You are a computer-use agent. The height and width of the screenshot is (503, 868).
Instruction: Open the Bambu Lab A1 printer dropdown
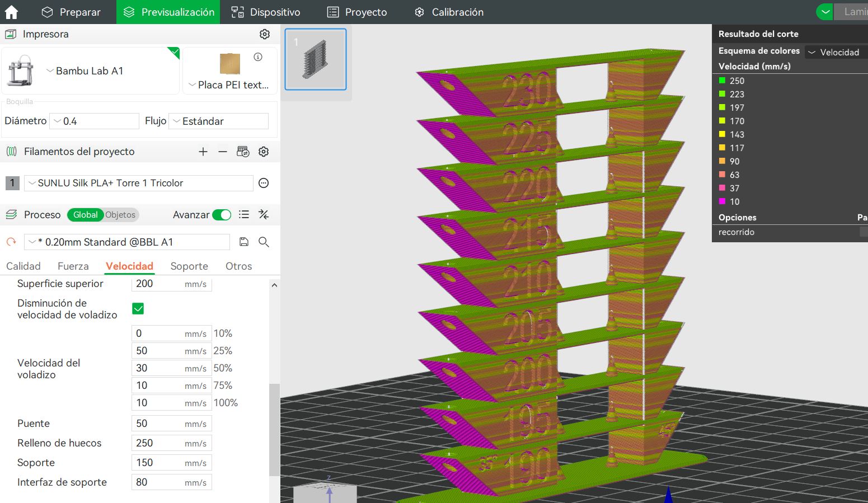(x=90, y=71)
